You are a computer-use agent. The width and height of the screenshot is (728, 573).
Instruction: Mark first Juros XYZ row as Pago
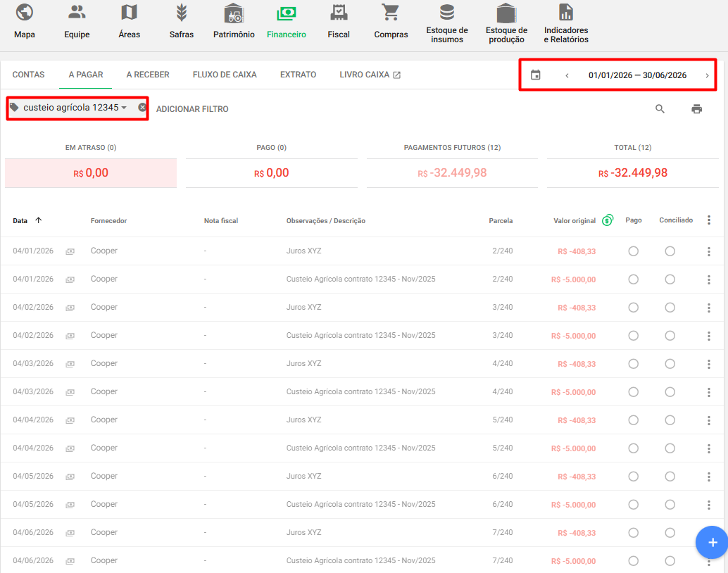pyautogui.click(x=633, y=251)
